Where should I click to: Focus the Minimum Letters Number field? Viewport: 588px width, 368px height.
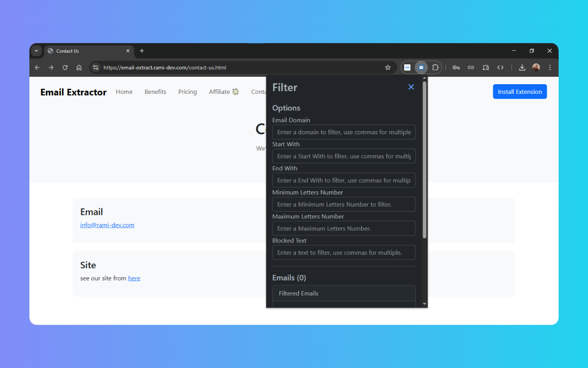coord(344,204)
